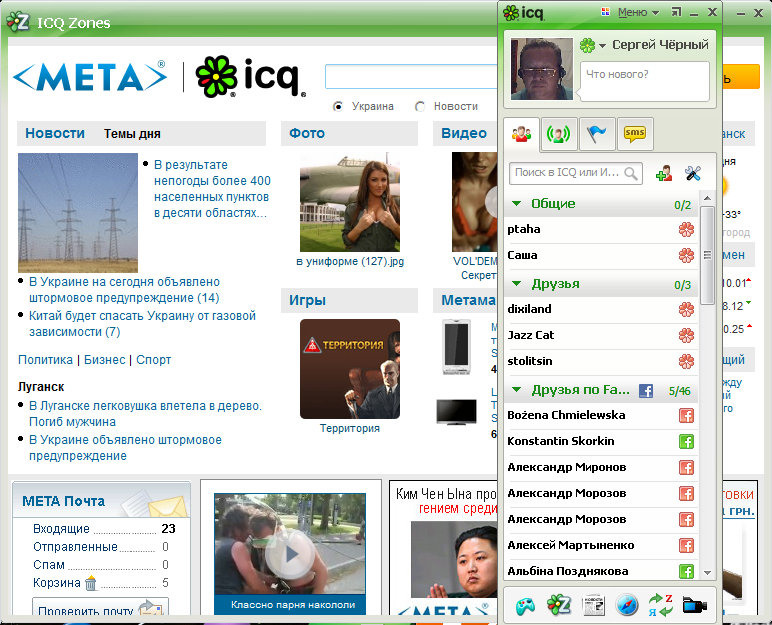772x625 pixels.
Task: Open article about Китай и газовая зависимость
Action: pyautogui.click(x=142, y=324)
